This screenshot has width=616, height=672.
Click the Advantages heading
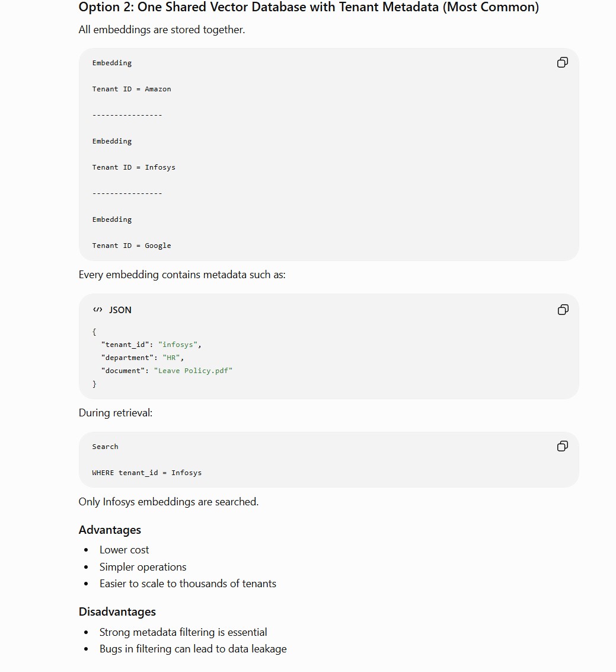(110, 530)
